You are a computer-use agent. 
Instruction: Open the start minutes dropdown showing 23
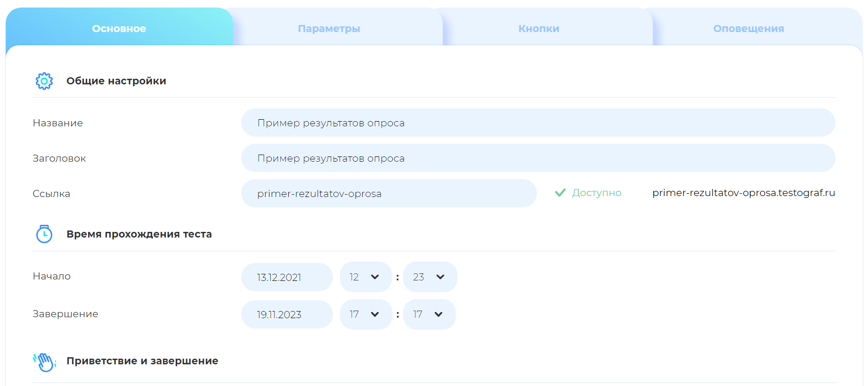click(430, 277)
